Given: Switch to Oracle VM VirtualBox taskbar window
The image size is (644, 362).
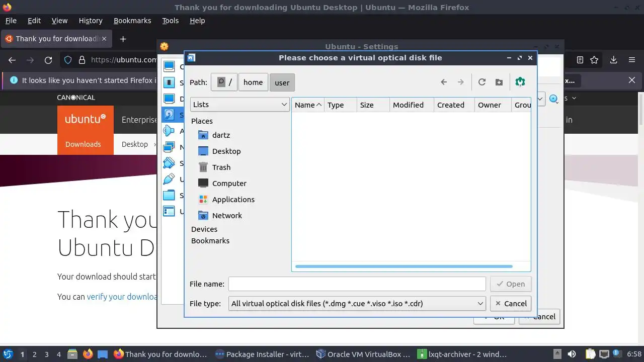Looking at the screenshot, I should point(363,354).
